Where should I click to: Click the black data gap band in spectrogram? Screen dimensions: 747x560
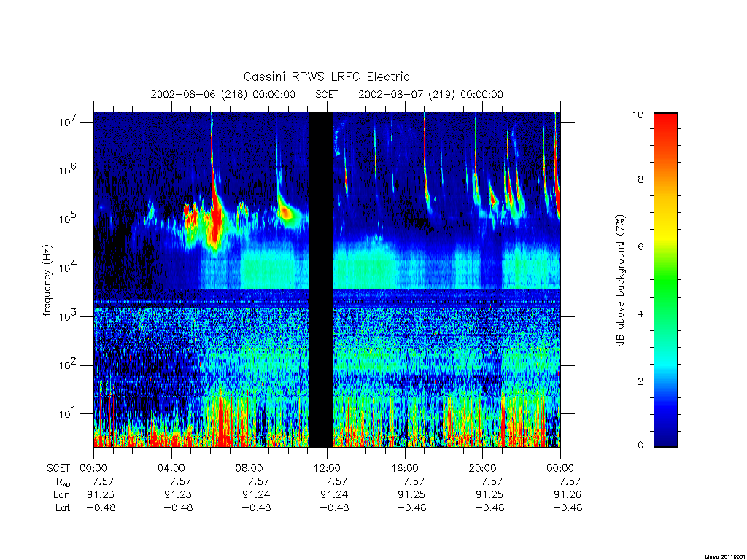(321, 280)
